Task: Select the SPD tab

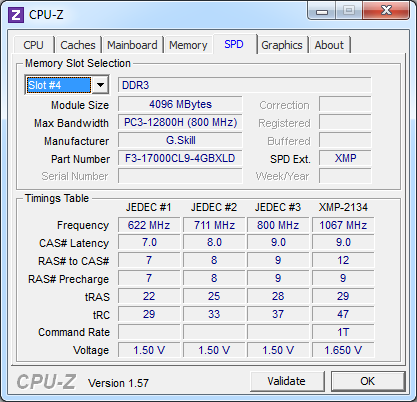Action: coord(234,44)
